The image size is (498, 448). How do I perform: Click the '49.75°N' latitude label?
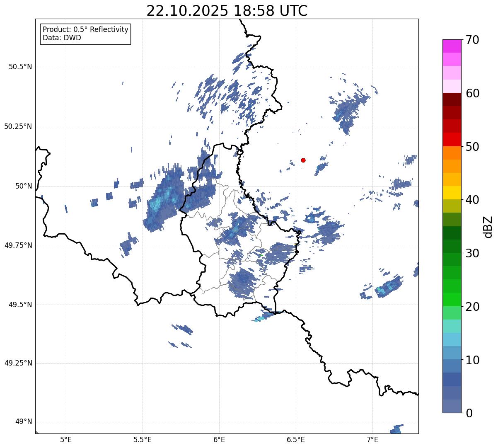tap(18, 245)
